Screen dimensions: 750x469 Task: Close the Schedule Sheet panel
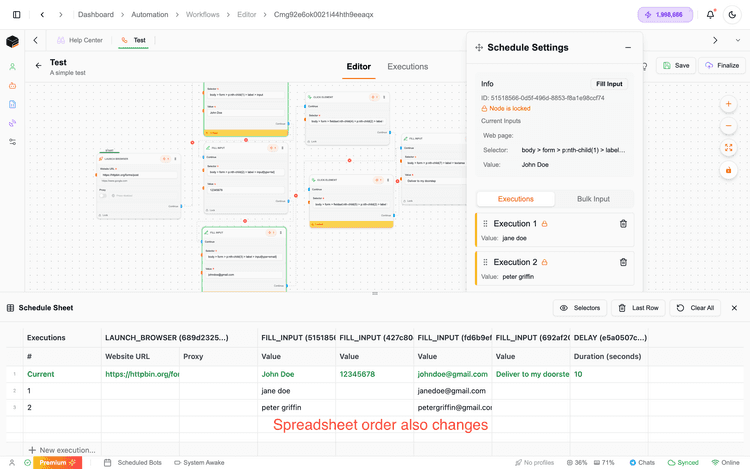[x=734, y=308]
